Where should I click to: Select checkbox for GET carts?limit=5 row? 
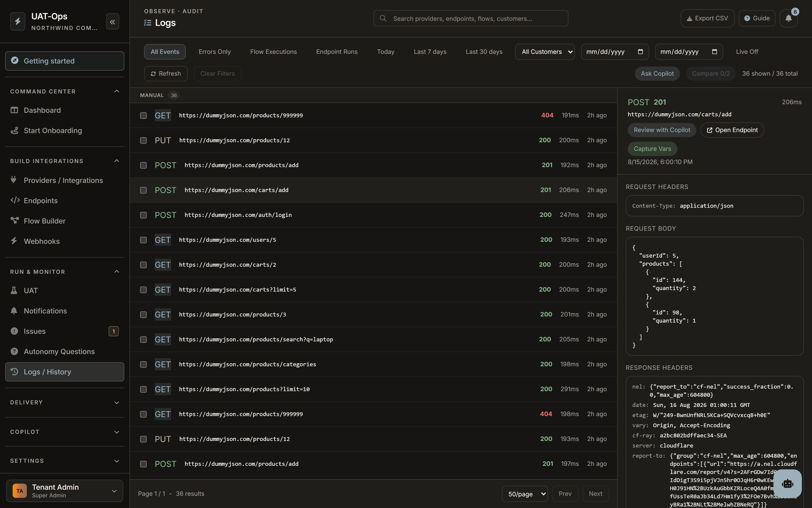(x=143, y=290)
